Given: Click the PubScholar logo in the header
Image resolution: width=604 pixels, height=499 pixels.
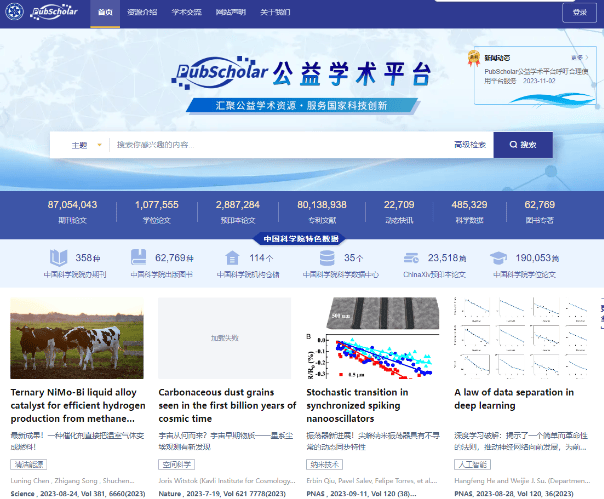Looking at the screenshot, I should coord(48,12).
